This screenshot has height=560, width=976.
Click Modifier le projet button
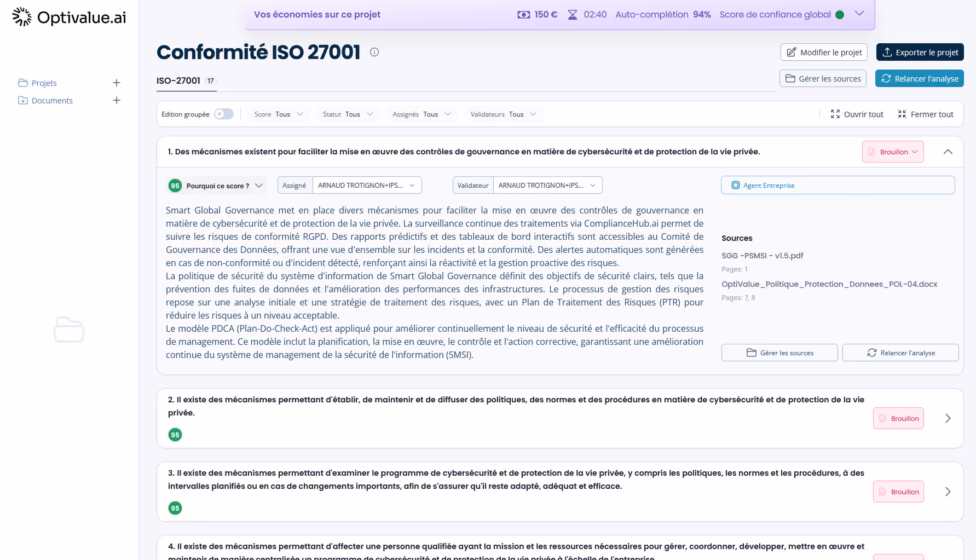[x=824, y=52]
